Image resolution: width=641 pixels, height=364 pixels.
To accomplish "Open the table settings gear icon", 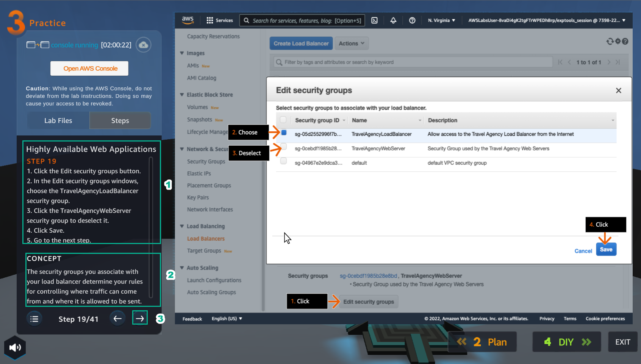I will coord(618,41).
